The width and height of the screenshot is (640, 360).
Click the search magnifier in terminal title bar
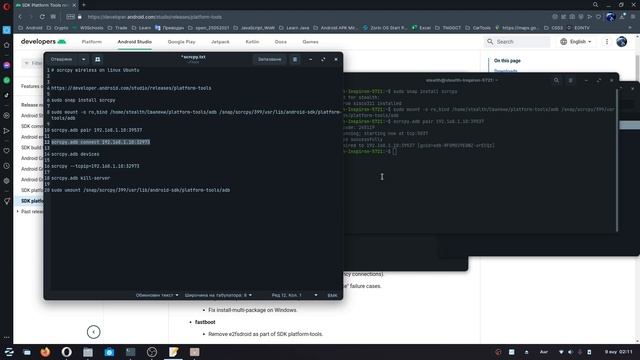tap(556, 80)
